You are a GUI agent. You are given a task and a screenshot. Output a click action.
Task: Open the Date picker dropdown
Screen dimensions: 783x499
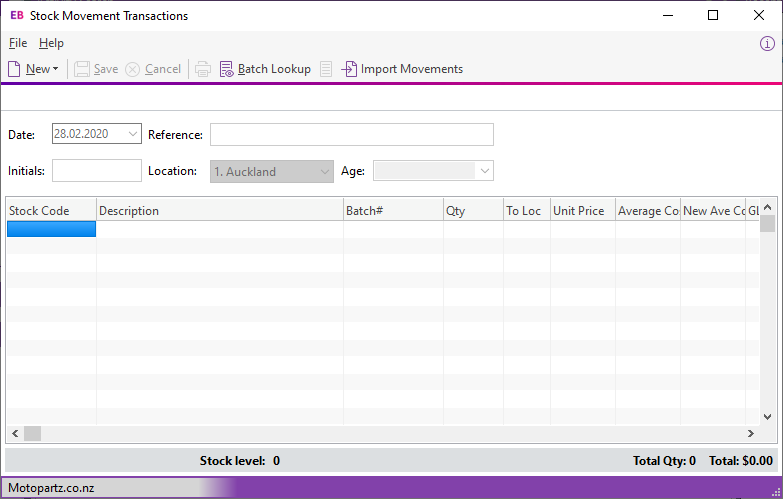[133, 134]
